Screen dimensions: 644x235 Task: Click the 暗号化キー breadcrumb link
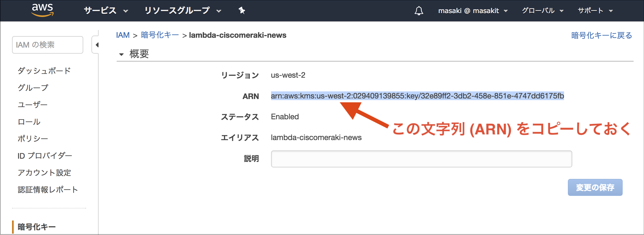tap(160, 35)
